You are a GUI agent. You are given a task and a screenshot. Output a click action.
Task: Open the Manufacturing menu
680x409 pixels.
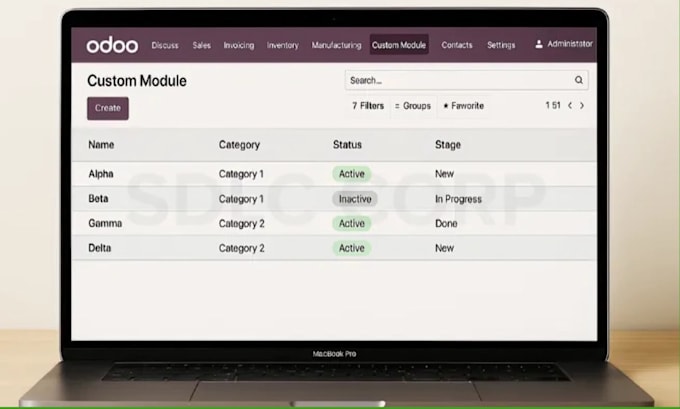pos(337,45)
